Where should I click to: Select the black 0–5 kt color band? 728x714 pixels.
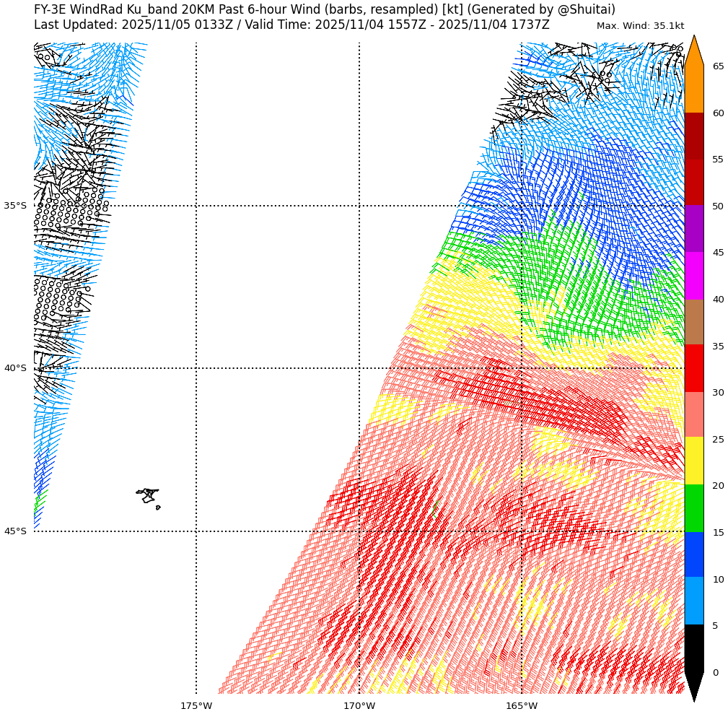(693, 648)
